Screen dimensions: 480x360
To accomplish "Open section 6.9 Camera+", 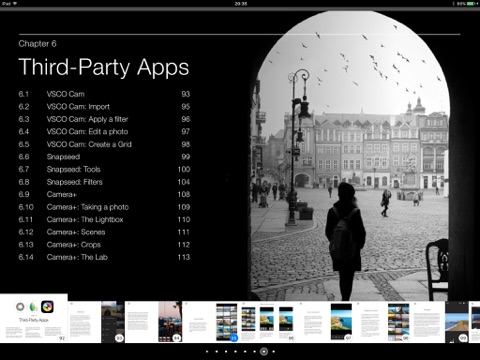I will (x=104, y=194).
